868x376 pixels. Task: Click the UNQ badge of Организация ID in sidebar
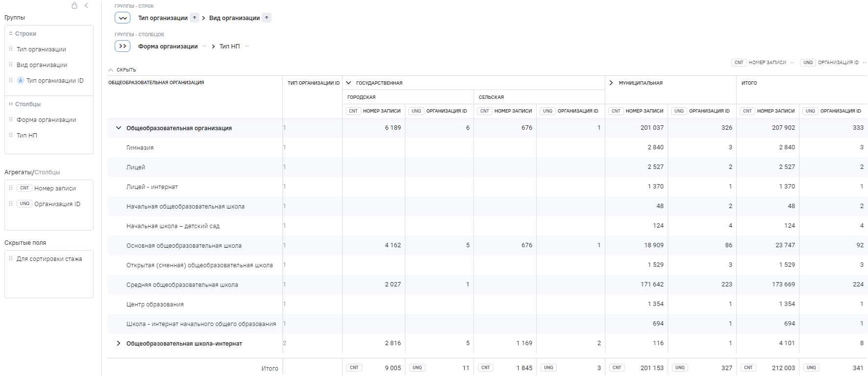point(25,204)
